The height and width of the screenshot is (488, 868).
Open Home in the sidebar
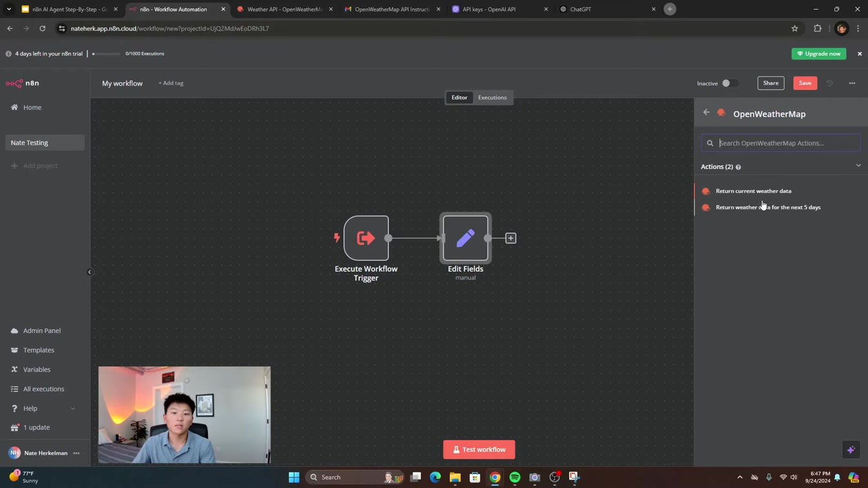click(x=32, y=107)
